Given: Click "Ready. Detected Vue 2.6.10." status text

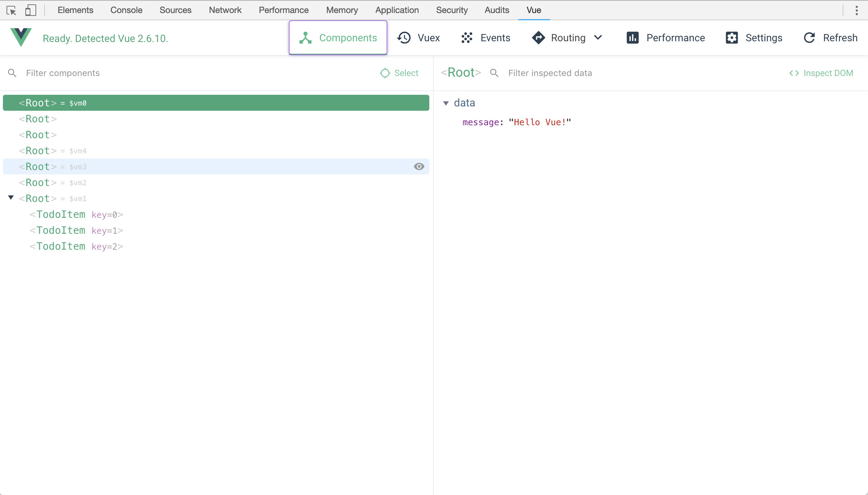Looking at the screenshot, I should pyautogui.click(x=105, y=38).
